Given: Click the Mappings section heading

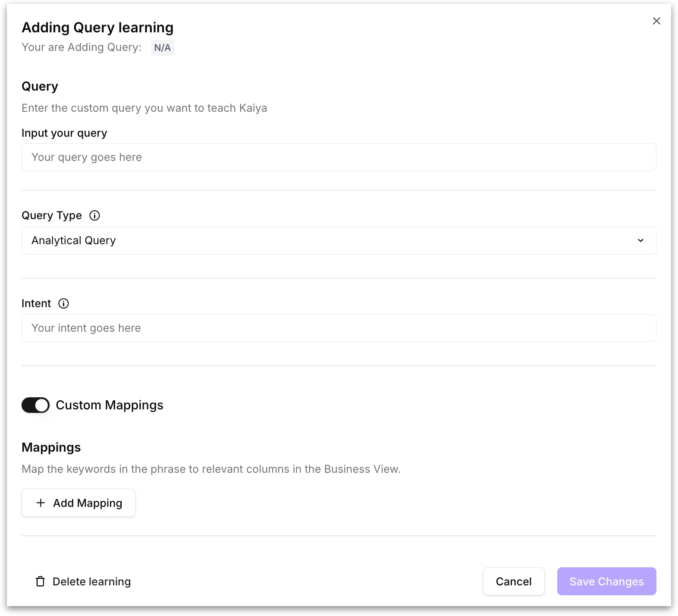Looking at the screenshot, I should tap(51, 447).
